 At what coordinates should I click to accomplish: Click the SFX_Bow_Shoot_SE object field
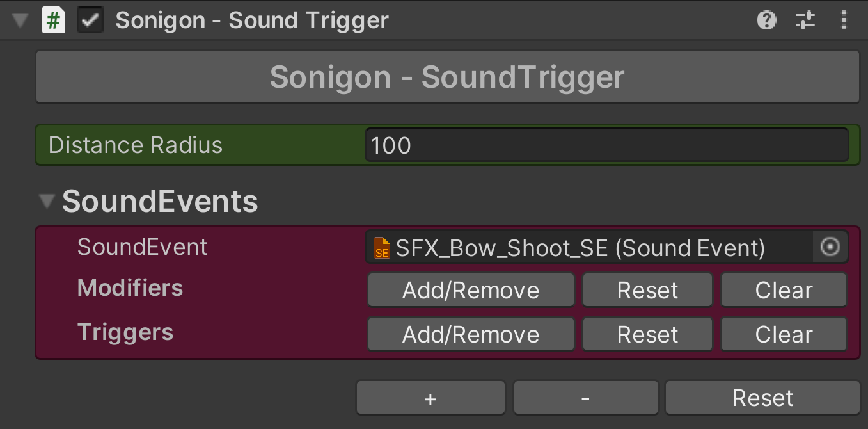point(588,248)
